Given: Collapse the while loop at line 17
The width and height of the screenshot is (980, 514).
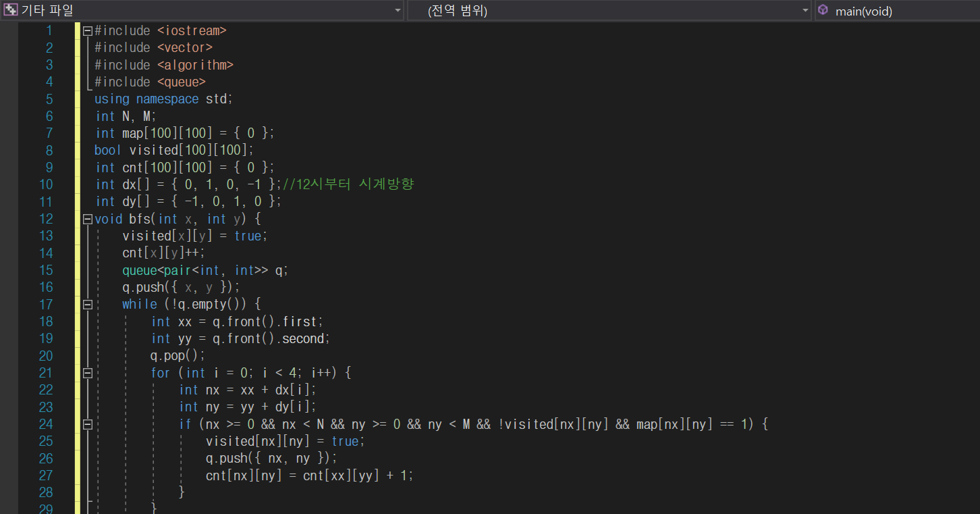Looking at the screenshot, I should pos(87,305).
